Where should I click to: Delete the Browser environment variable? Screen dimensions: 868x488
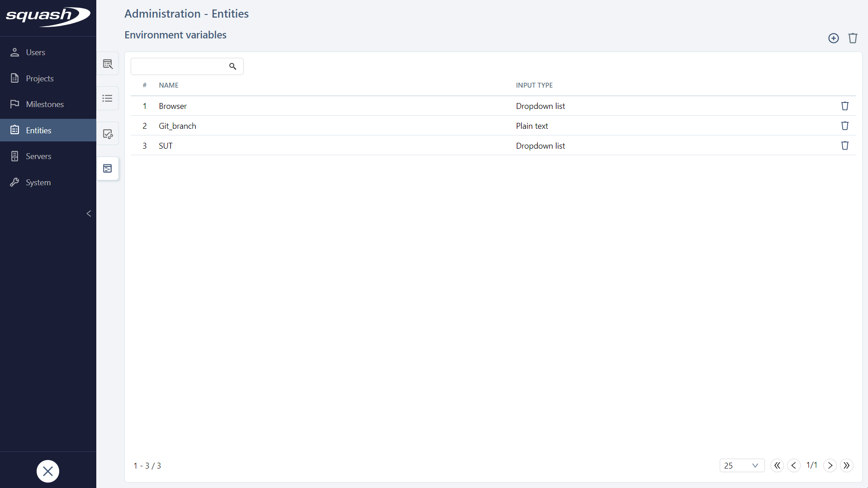tap(845, 106)
